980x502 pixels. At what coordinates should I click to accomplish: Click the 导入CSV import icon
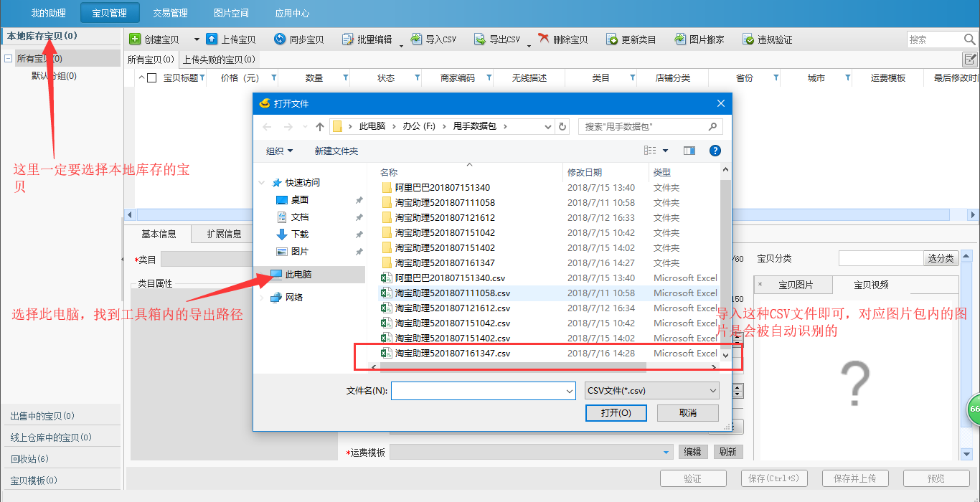[416, 39]
